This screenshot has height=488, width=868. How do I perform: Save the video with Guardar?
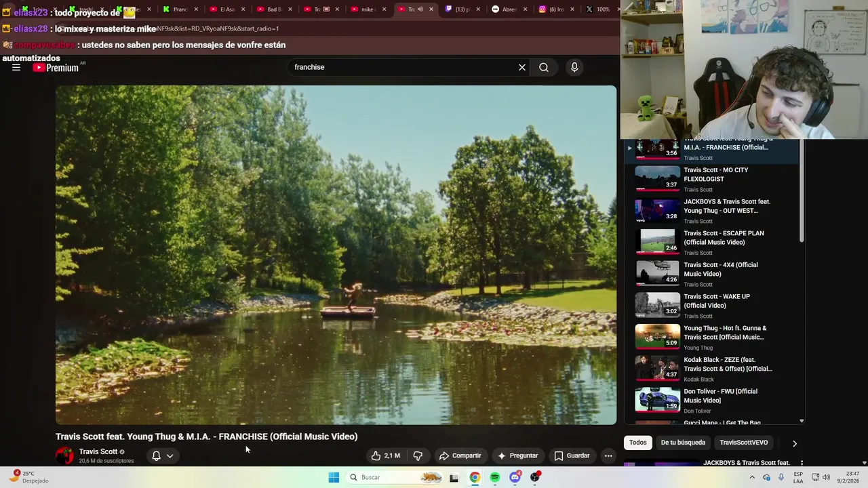point(572,455)
